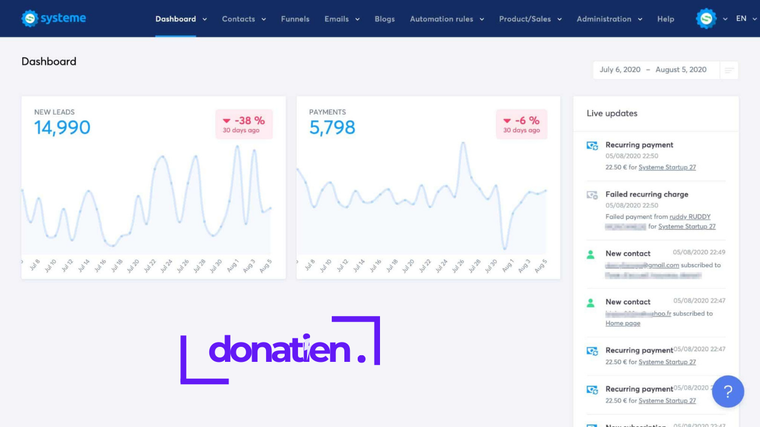
Task: Open the Home page link
Action: pos(623,323)
